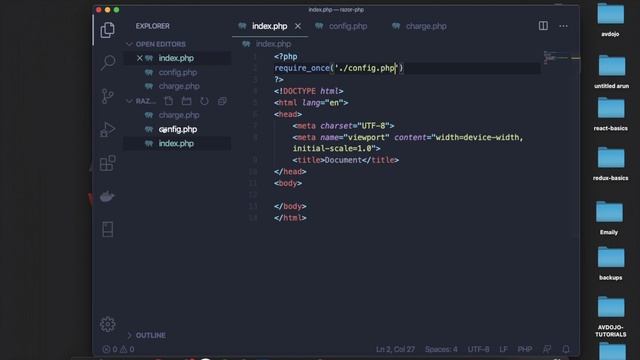Open the avdojo folder on the desktop
The width and height of the screenshot is (640, 360).
611,19
